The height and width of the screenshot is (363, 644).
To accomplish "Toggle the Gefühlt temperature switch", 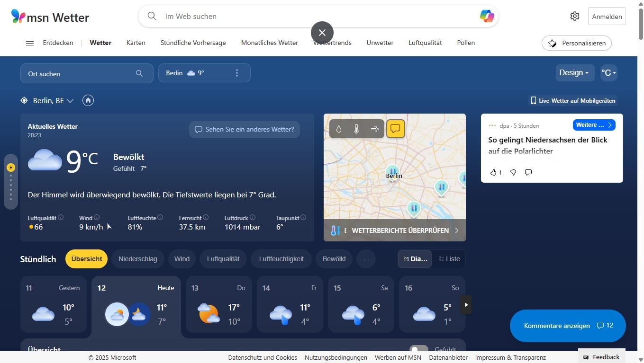I will (x=418, y=350).
